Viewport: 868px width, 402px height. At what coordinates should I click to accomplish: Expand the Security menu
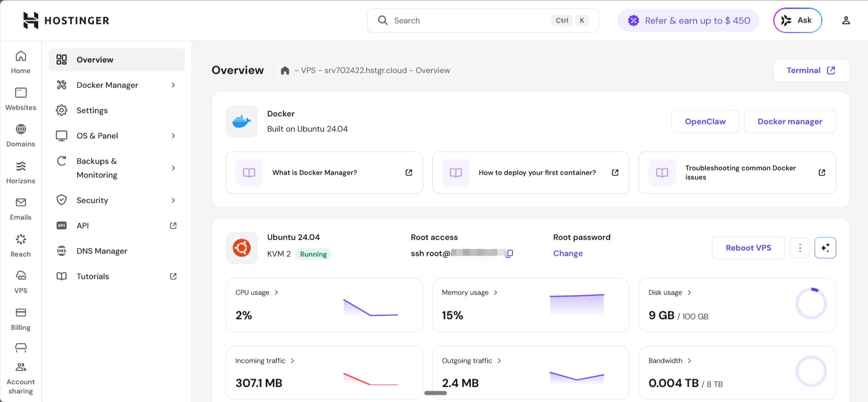tap(173, 200)
